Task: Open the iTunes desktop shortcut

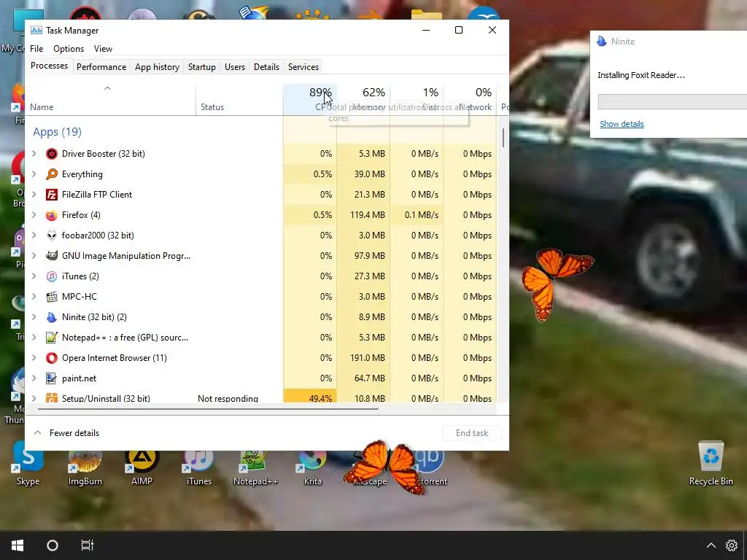Action: point(198,466)
